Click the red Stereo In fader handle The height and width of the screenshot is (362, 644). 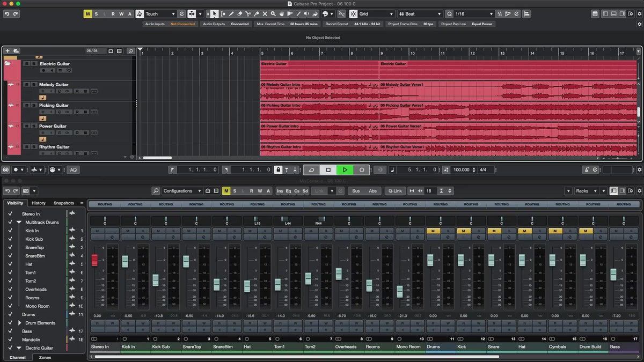click(94, 260)
